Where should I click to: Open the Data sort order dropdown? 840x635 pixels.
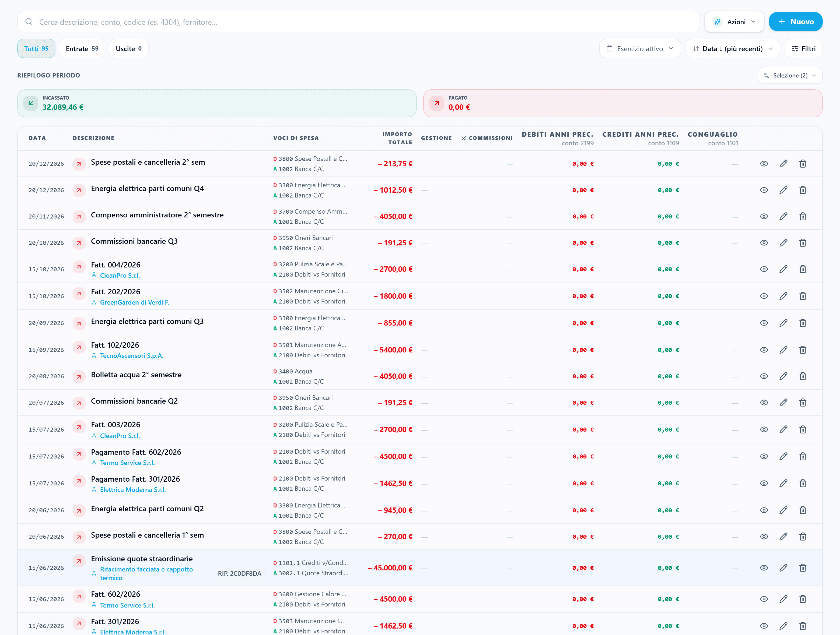pyautogui.click(x=733, y=49)
